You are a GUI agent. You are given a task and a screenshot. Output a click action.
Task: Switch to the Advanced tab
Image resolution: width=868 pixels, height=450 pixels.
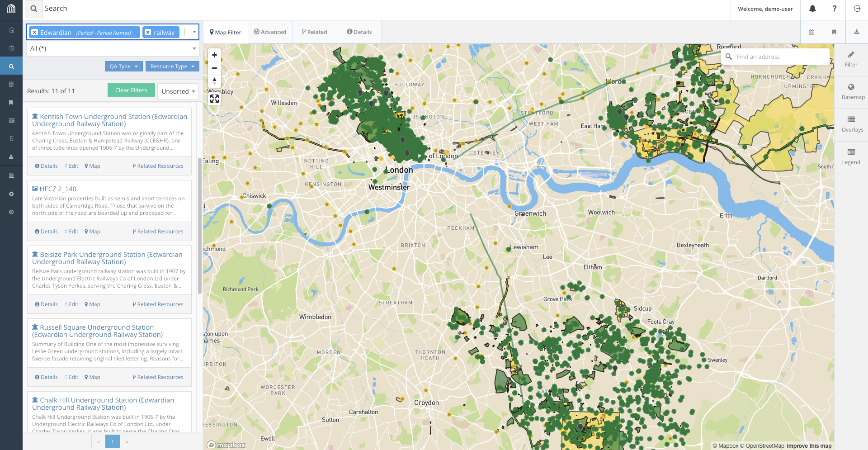[x=270, y=32]
